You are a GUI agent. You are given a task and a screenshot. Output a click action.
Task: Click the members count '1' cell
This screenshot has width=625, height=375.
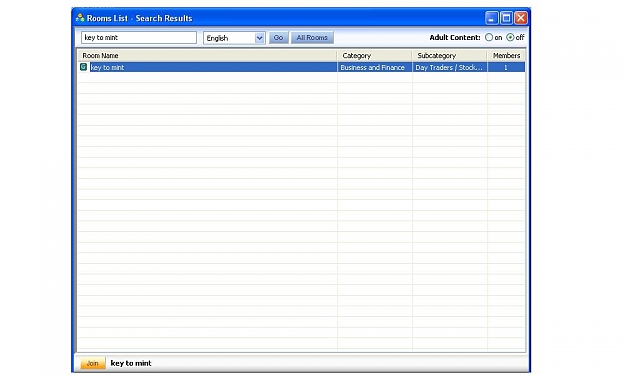pyautogui.click(x=506, y=67)
